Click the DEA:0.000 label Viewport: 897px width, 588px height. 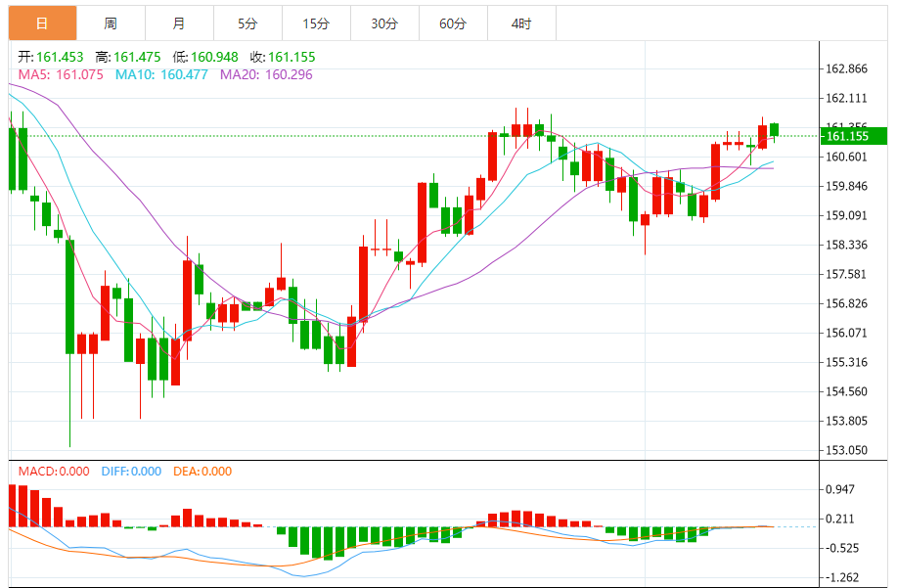[202, 472]
